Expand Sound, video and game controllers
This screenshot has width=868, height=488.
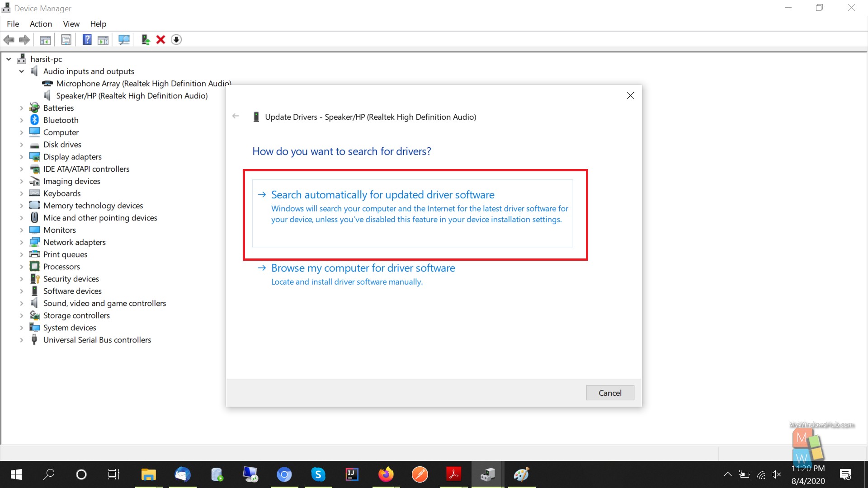point(21,303)
